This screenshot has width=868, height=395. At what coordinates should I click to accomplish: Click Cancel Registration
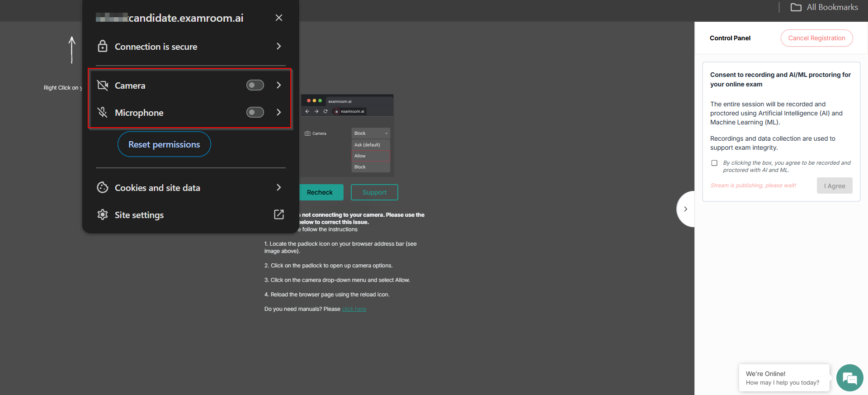pos(816,38)
